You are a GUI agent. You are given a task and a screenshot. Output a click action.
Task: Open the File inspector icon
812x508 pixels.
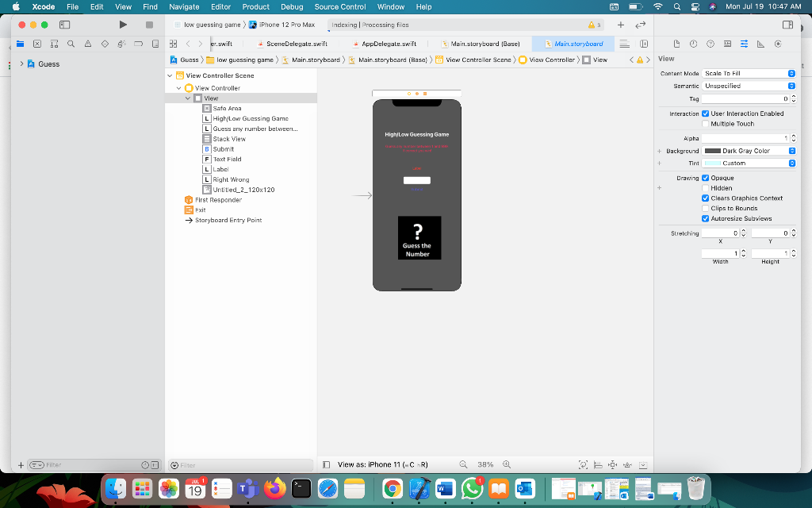677,44
